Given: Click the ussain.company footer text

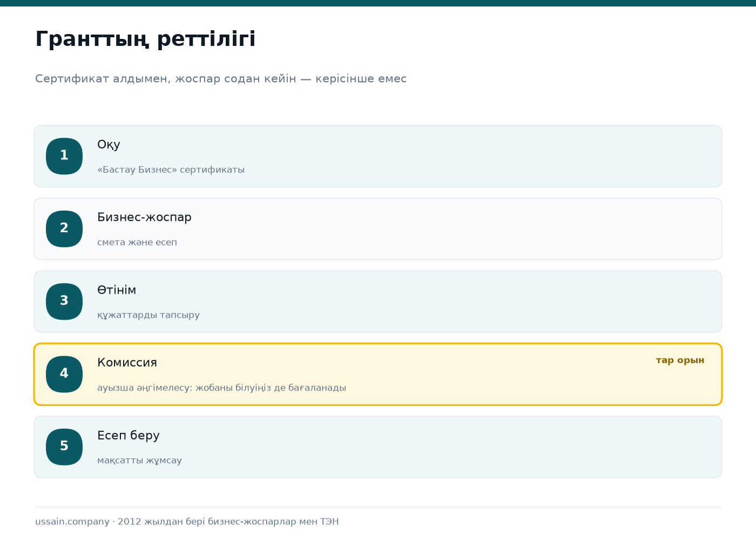Looking at the screenshot, I should point(187,522).
